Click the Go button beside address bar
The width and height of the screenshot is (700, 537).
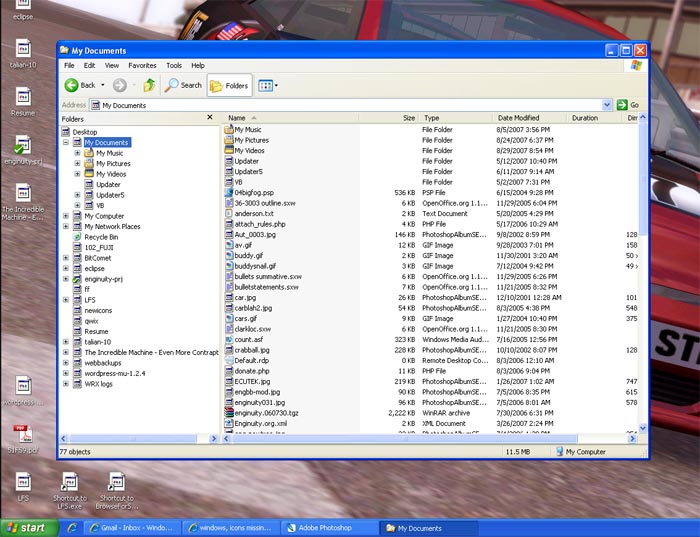pyautogui.click(x=627, y=105)
